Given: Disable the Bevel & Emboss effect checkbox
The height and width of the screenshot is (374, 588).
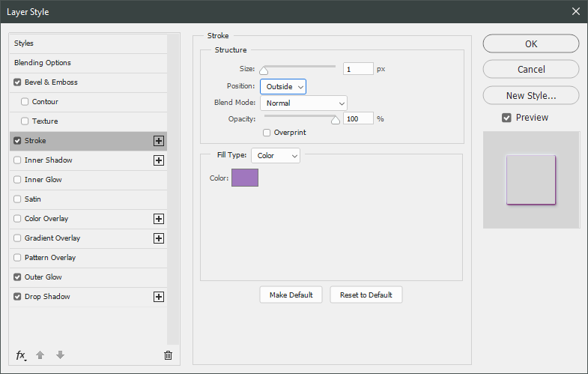Looking at the screenshot, I should [x=18, y=82].
